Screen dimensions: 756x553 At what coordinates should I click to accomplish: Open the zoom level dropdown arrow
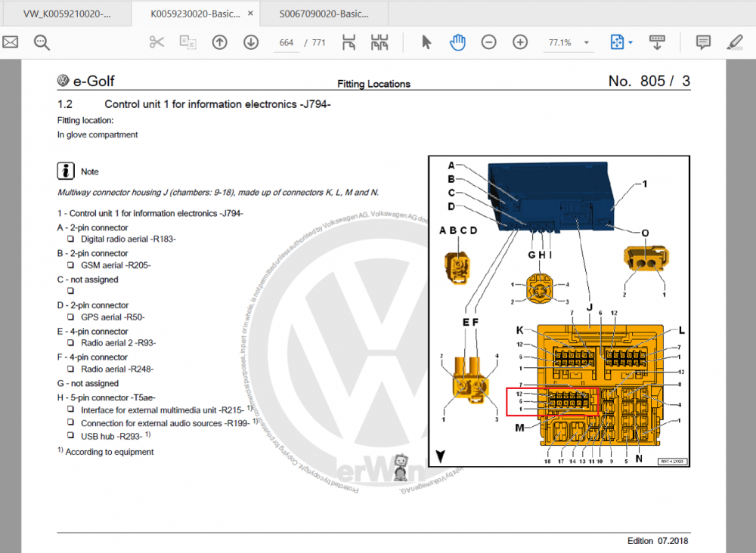click(587, 43)
